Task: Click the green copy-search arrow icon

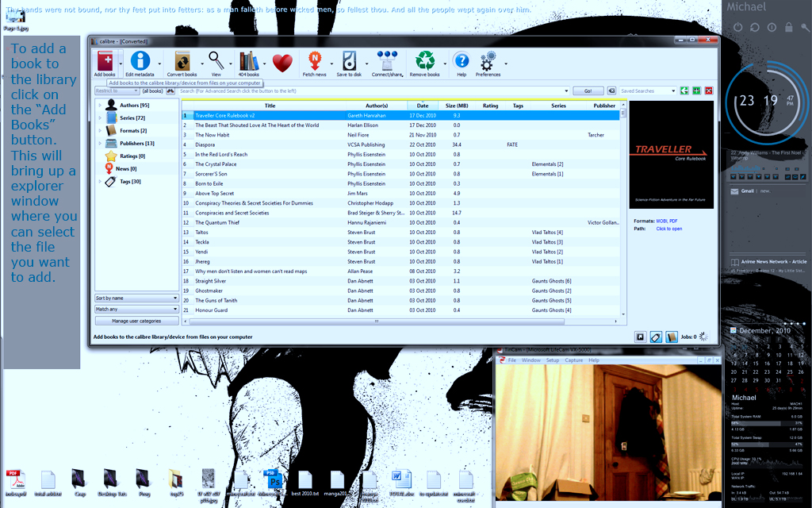Action: click(x=684, y=90)
